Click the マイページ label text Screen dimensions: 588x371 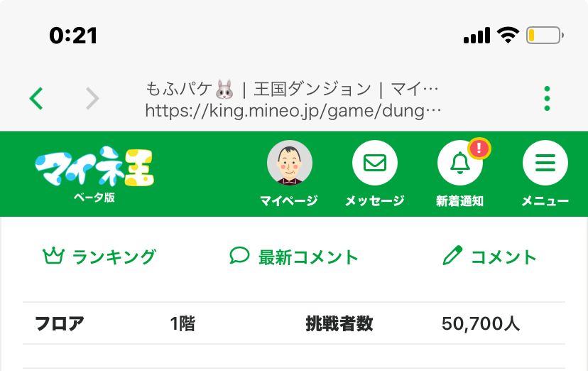[289, 200]
